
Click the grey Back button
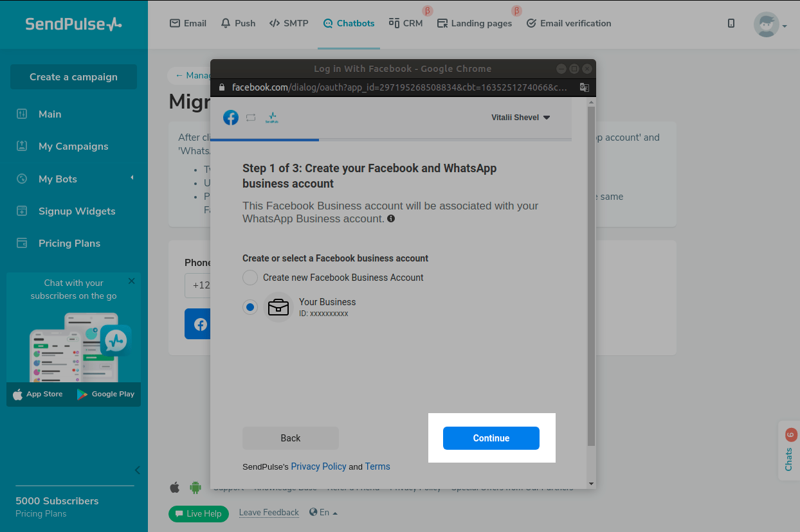point(291,438)
